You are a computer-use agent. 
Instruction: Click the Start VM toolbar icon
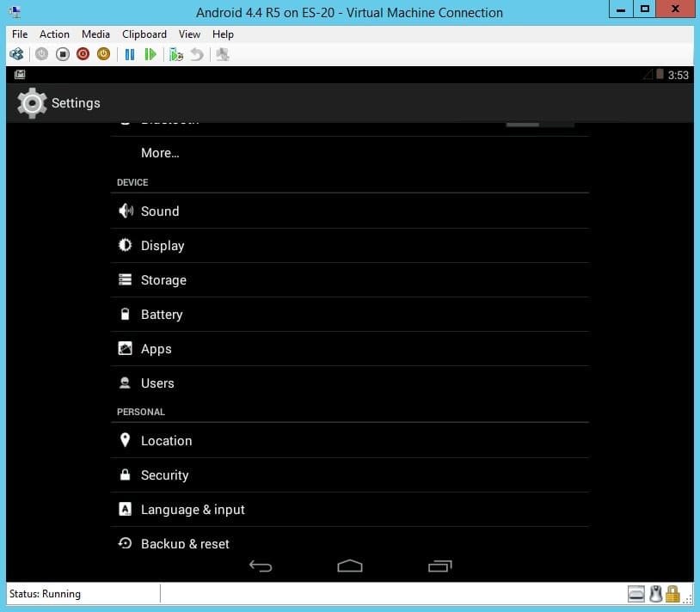tap(41, 54)
